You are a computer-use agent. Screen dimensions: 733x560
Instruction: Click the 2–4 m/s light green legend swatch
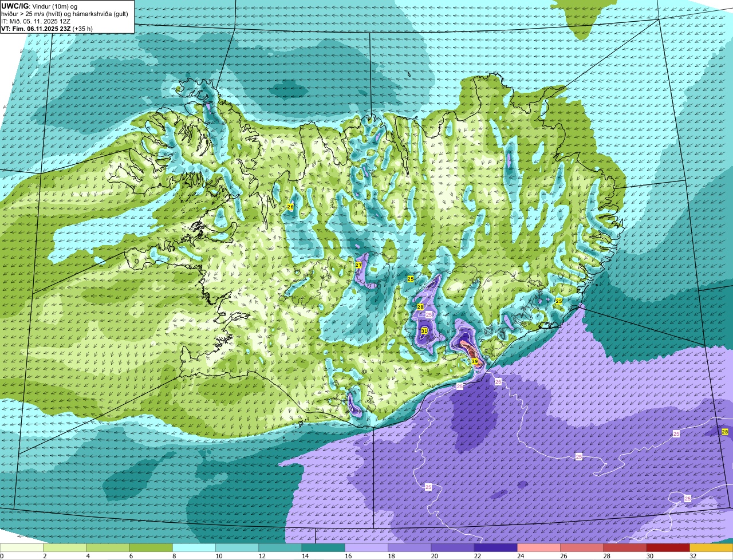(x=65, y=548)
